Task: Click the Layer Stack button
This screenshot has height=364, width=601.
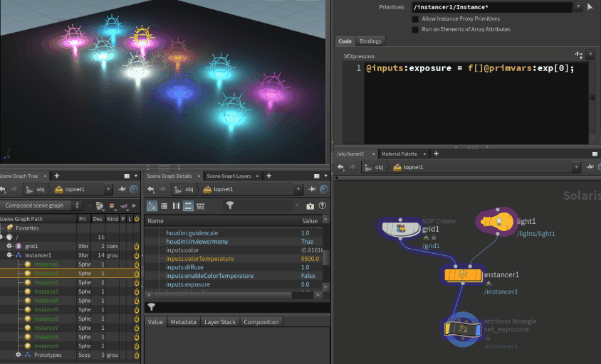Action: pos(220,322)
